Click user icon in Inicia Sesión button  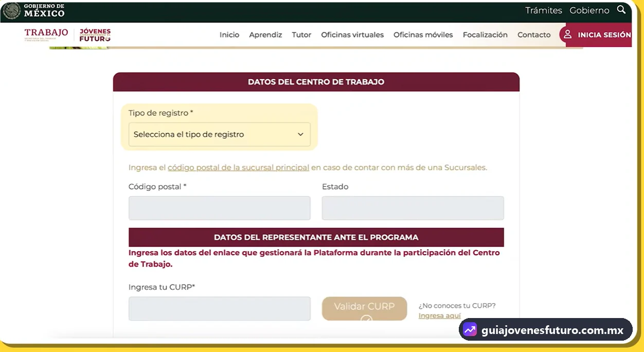click(x=568, y=34)
